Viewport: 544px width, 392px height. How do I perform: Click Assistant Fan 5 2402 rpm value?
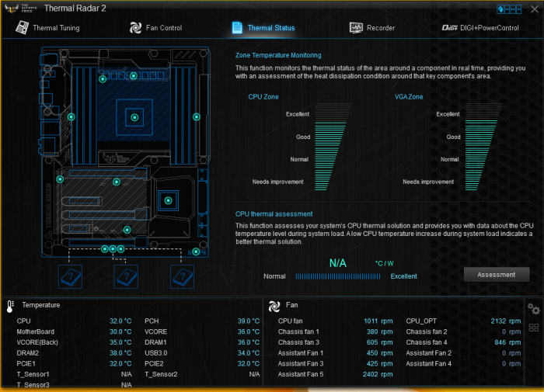[378, 374]
